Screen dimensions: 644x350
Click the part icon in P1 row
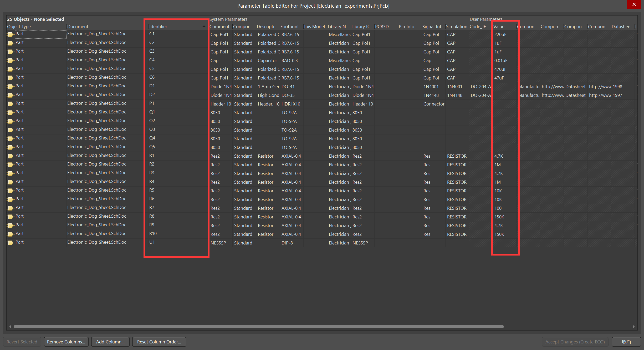(x=10, y=104)
